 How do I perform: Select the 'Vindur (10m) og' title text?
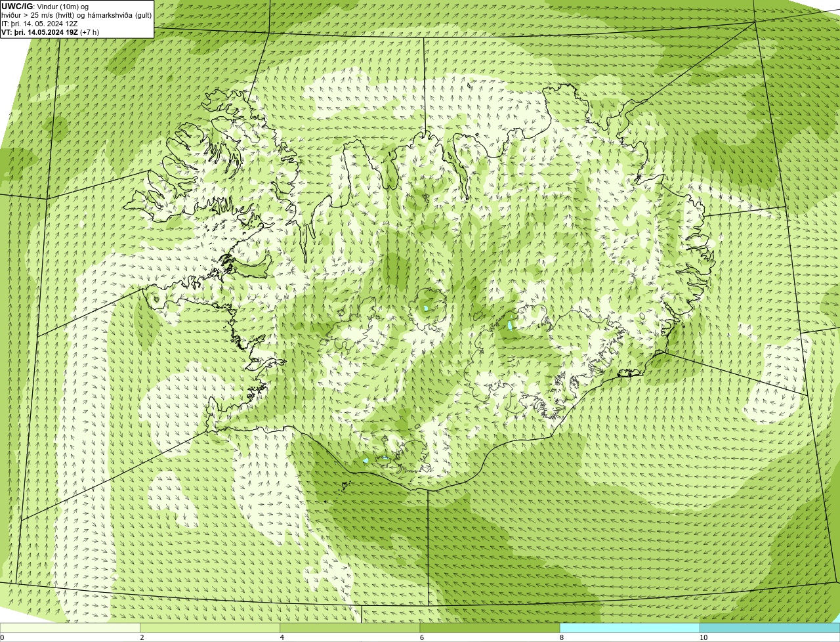coord(62,7)
